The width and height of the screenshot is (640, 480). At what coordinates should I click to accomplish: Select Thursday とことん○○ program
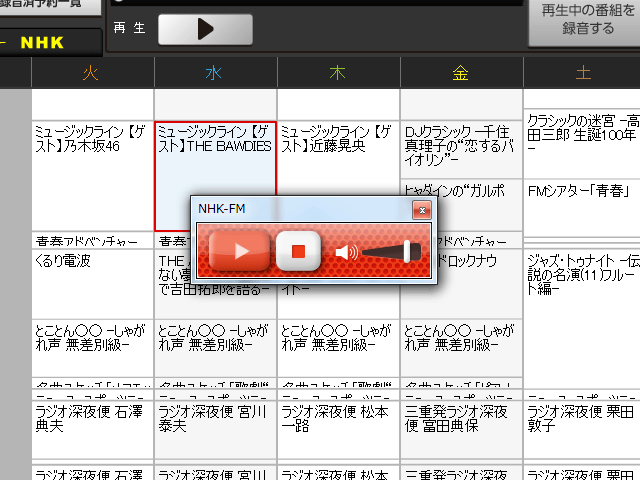point(338,348)
